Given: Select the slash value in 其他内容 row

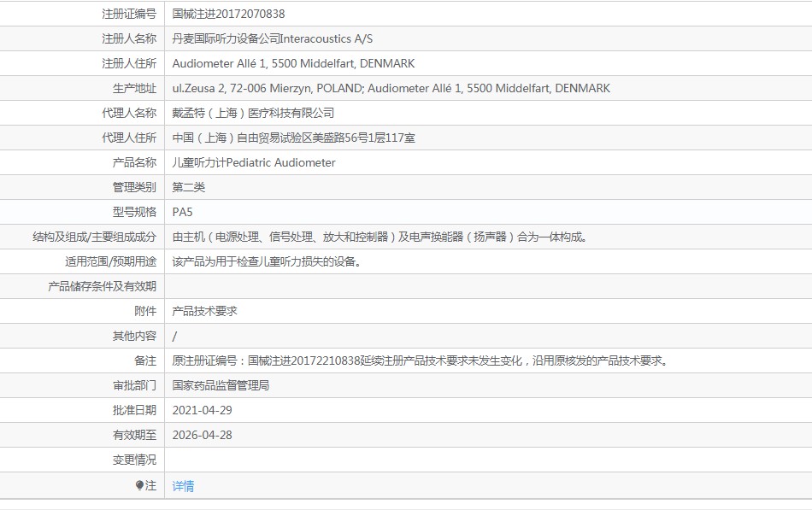Looking at the screenshot, I should (174, 337).
